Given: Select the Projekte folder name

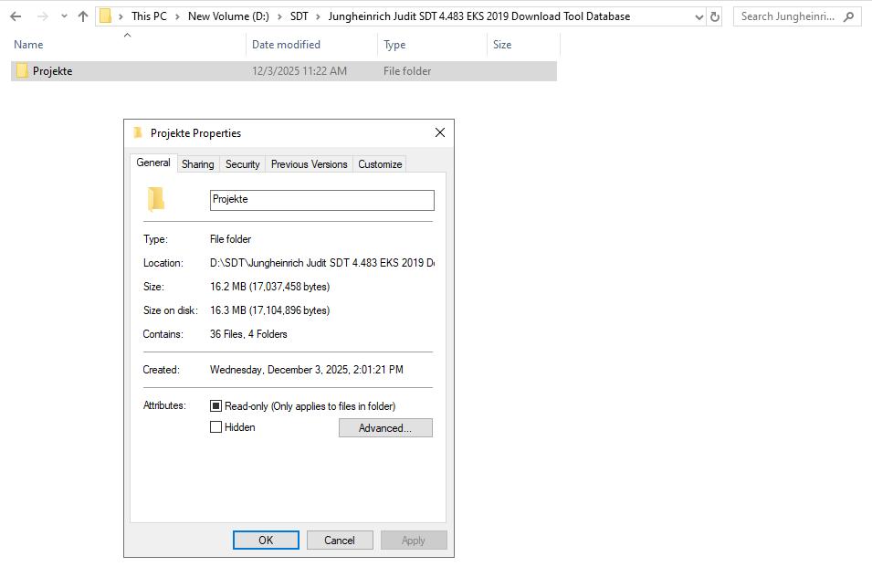Looking at the screenshot, I should [52, 71].
